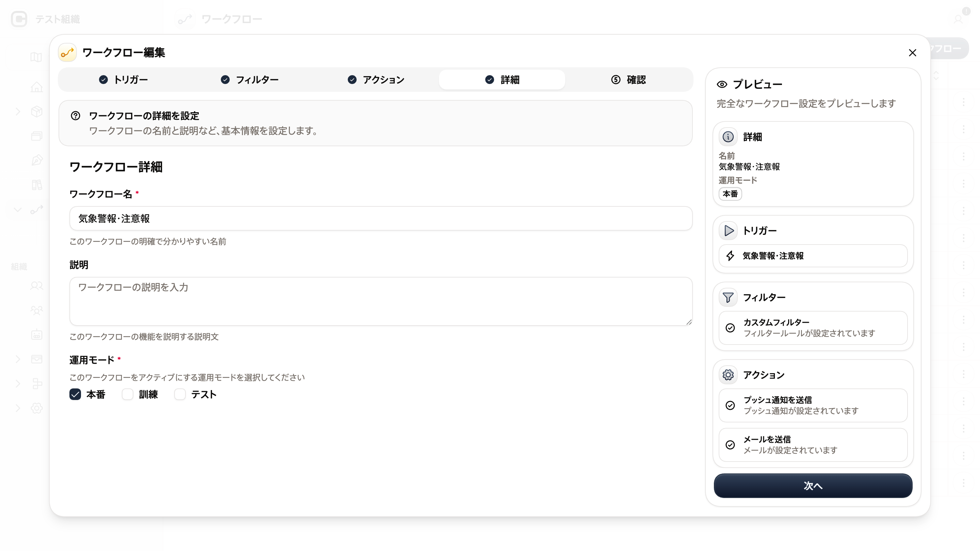The image size is (980, 551).
Task: Click the map icon in sidebar
Action: (x=36, y=57)
